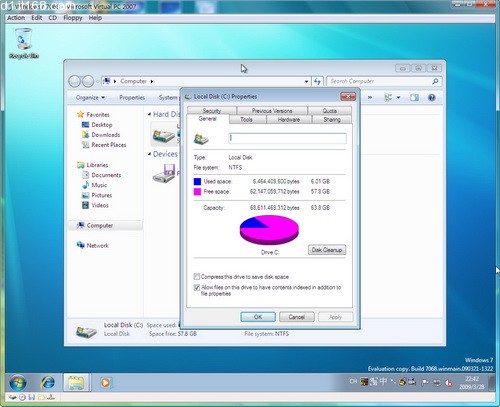Click the breadcrumb arrow after Computer

pyautogui.click(x=152, y=81)
